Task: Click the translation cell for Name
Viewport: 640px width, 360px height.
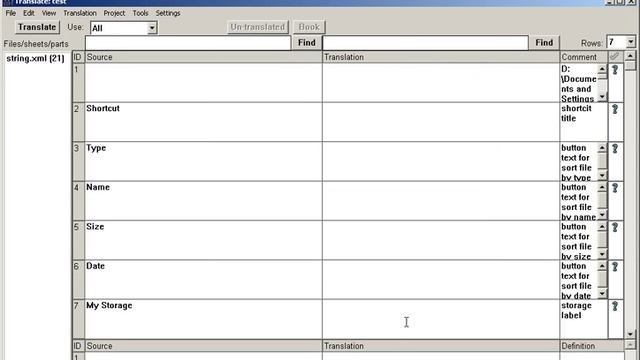Action: 441,201
